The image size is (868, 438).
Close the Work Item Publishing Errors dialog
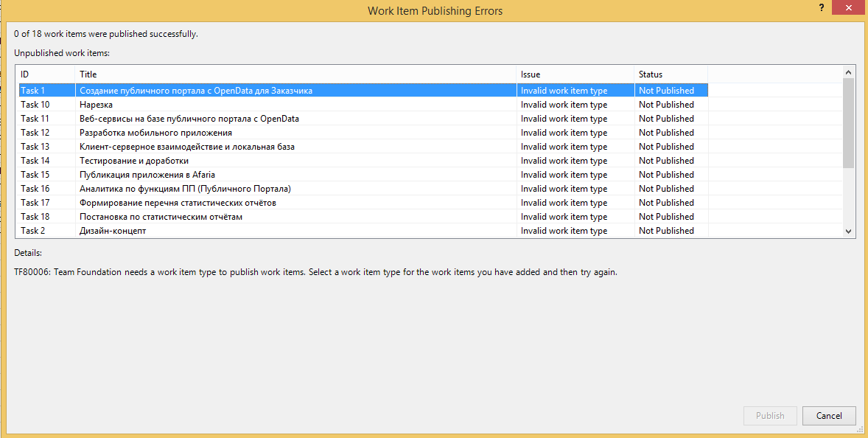[850, 7]
